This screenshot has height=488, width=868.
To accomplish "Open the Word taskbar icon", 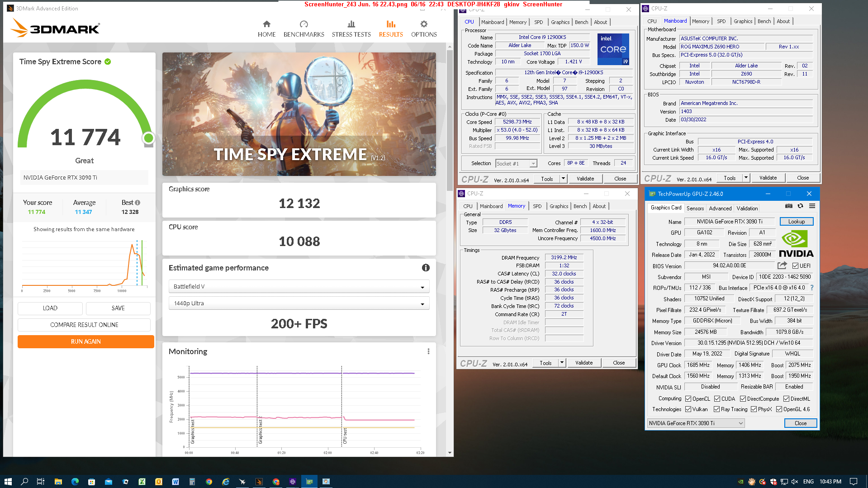I will coord(175,481).
